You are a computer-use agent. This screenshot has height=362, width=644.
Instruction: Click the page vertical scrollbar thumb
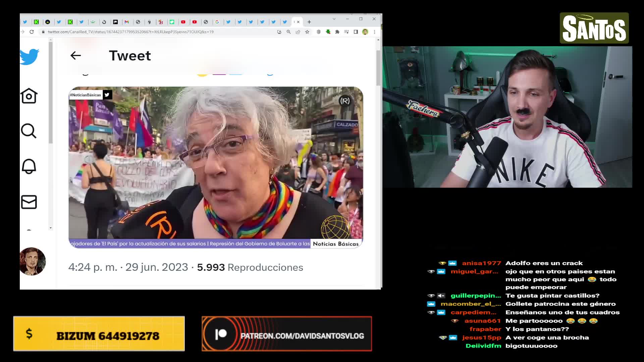378,68
